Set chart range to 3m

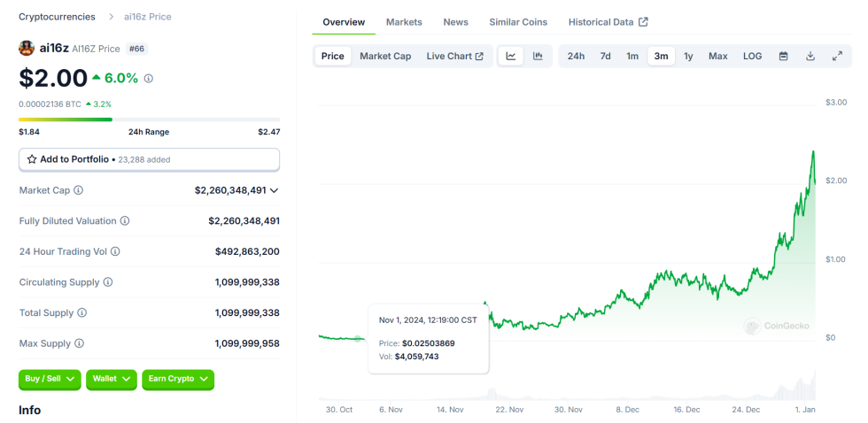661,56
